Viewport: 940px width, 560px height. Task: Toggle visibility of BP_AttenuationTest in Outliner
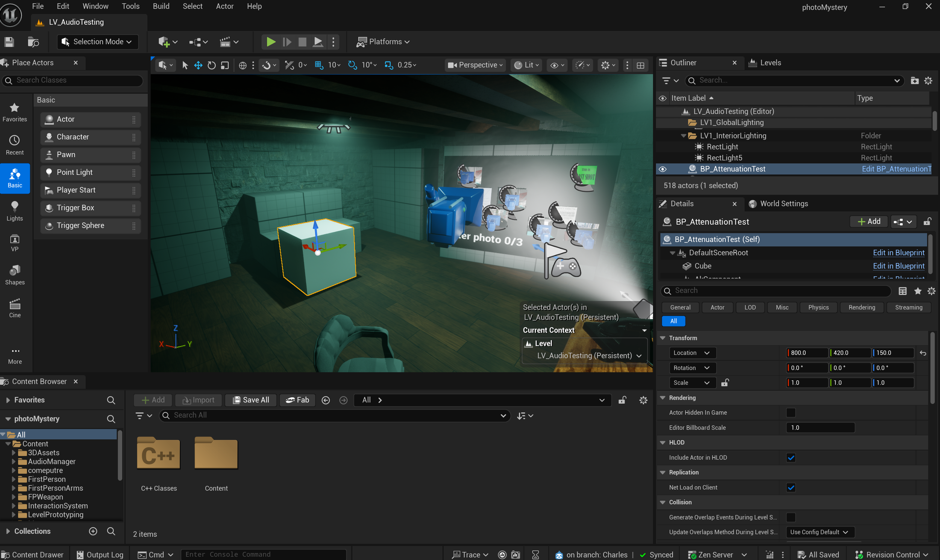[663, 169]
